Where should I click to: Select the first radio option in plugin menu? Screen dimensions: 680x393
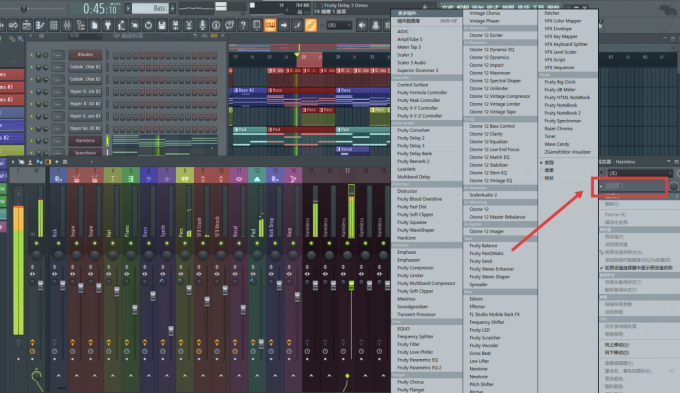tap(541, 163)
